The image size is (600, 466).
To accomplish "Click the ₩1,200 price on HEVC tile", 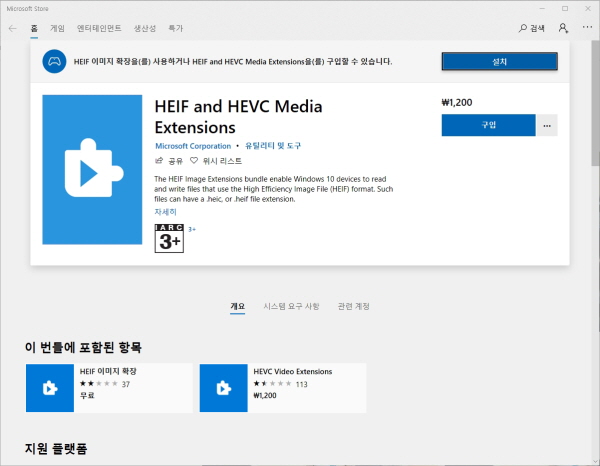I will point(265,395).
